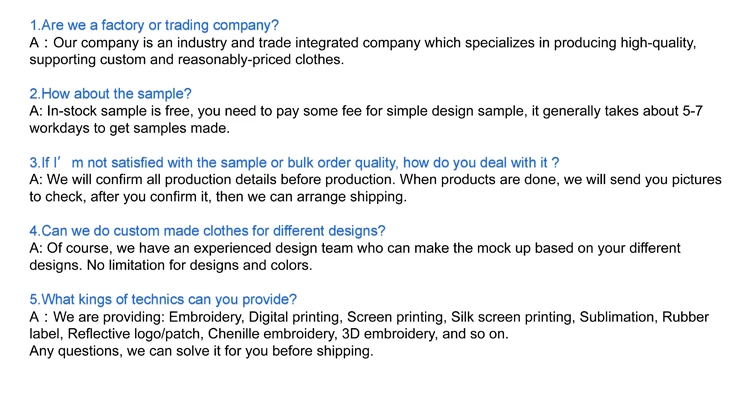Click the line "workdays to get samples made"
Image resolution: width=750 pixels, height=400 pixels.
130,128
